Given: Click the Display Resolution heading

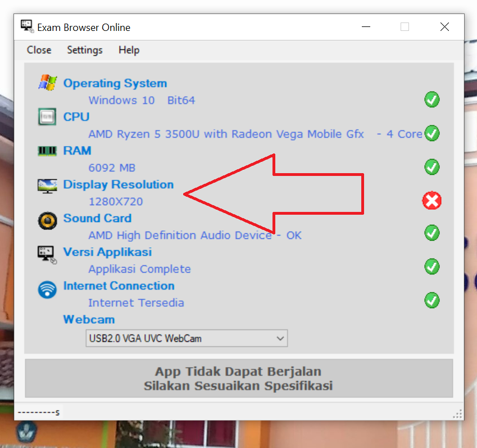Looking at the screenshot, I should click(119, 185).
